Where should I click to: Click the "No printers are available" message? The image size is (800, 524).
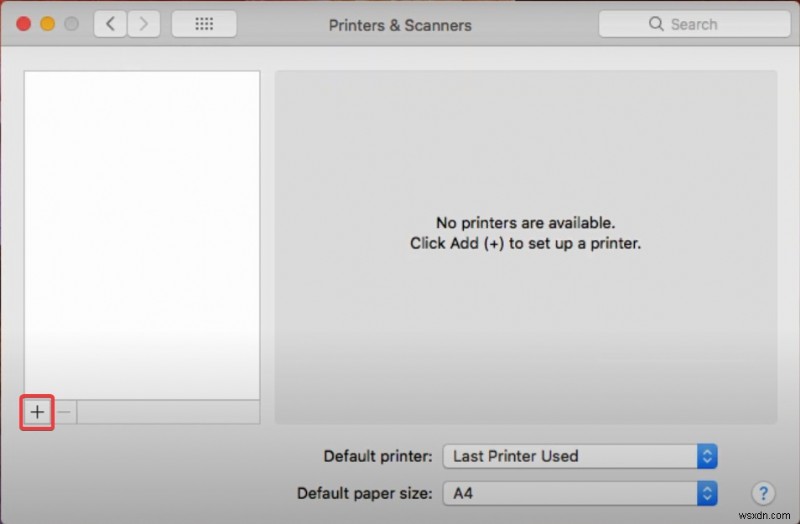click(525, 223)
